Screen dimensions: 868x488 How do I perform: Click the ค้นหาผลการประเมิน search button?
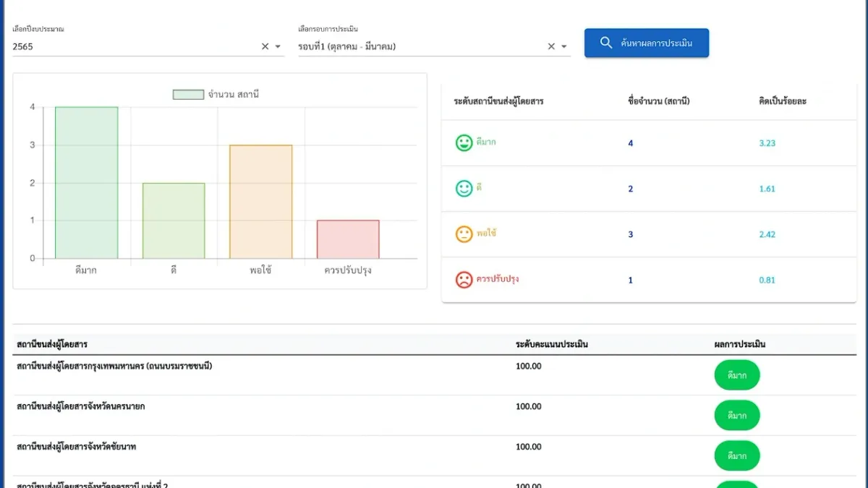point(647,43)
